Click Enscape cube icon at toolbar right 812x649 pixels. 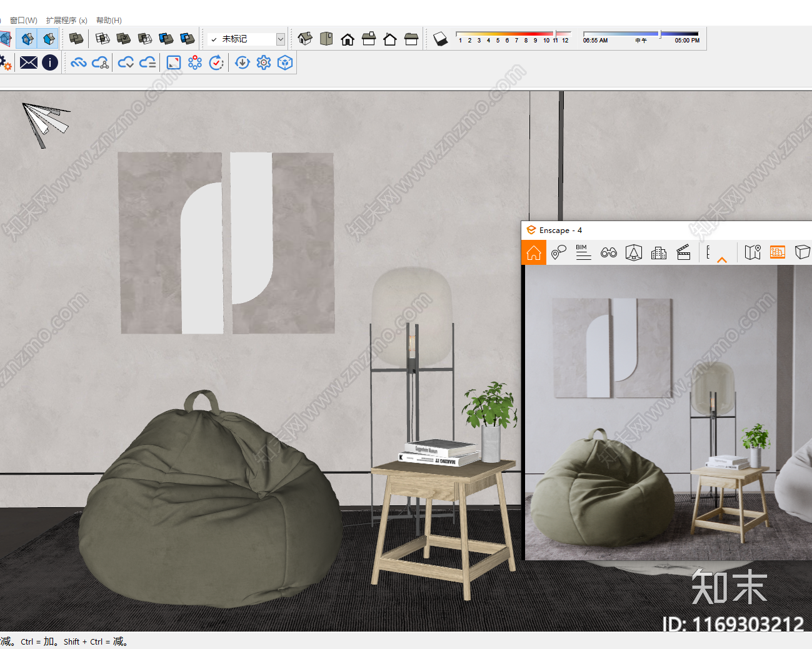[x=803, y=252]
